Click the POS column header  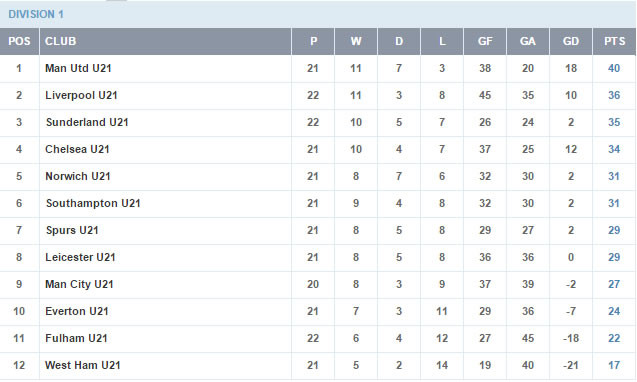[19, 41]
